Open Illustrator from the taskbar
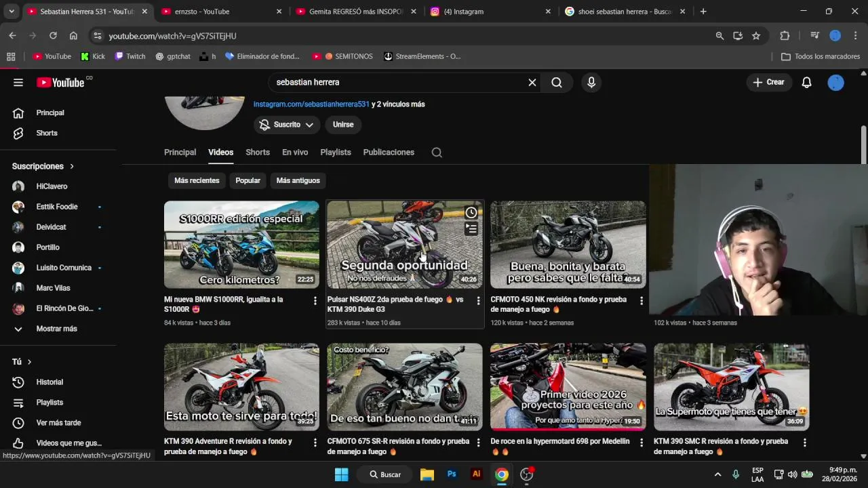Viewport: 868px width, 488px height. (x=477, y=474)
